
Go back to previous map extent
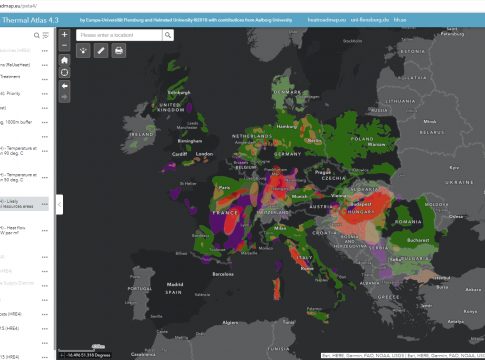pyautogui.click(x=64, y=86)
